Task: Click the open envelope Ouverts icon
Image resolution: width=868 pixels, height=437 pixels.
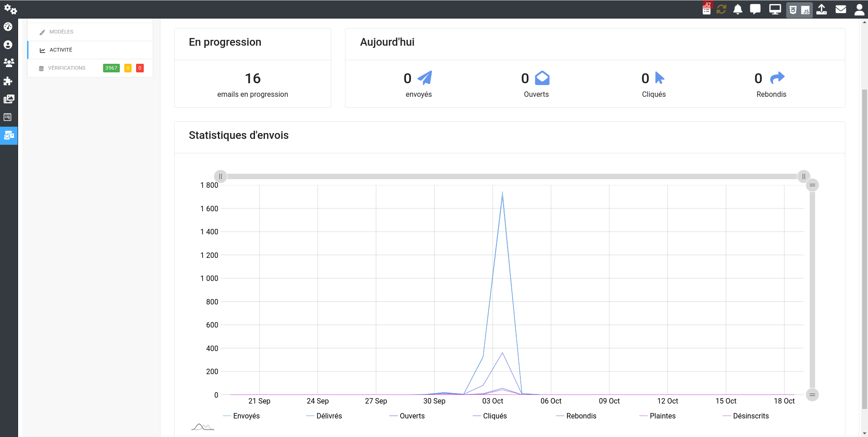Action: coord(542,78)
